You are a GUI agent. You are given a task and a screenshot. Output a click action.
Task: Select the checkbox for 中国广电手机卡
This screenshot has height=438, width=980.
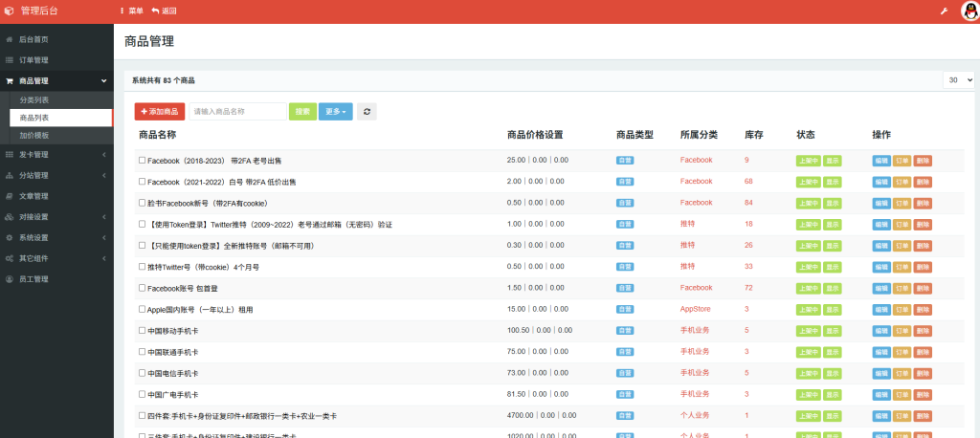(x=142, y=394)
